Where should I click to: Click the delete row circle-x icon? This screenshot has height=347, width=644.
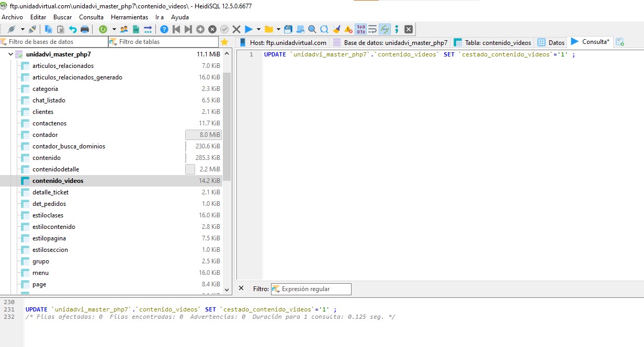point(212,29)
